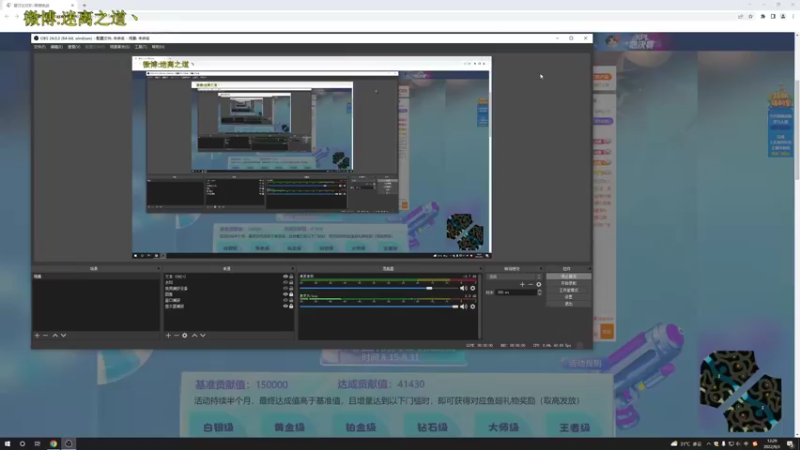Open Task View on the taskbar
800x450 pixels.
(37, 444)
